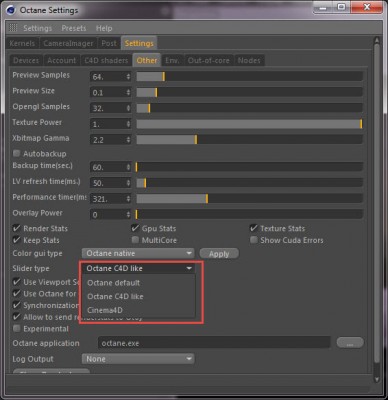388x400 pixels.
Task: Expand the Log Output dropdown
Action: click(138, 359)
